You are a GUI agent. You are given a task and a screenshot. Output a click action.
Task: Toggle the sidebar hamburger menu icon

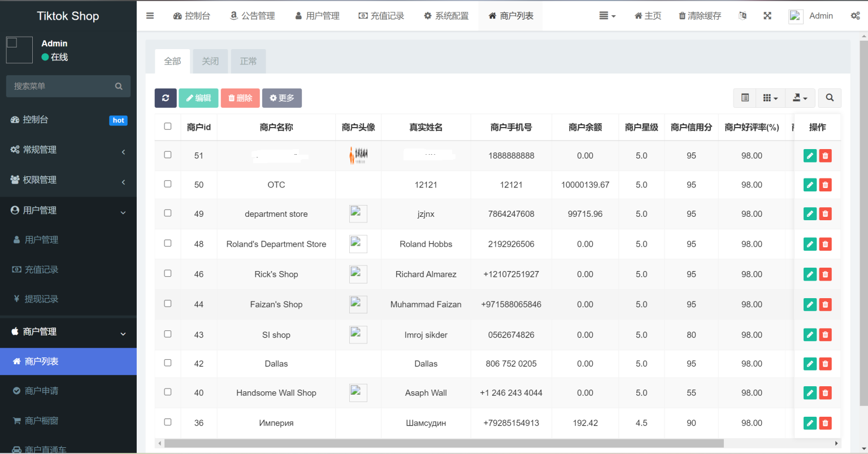[150, 16]
